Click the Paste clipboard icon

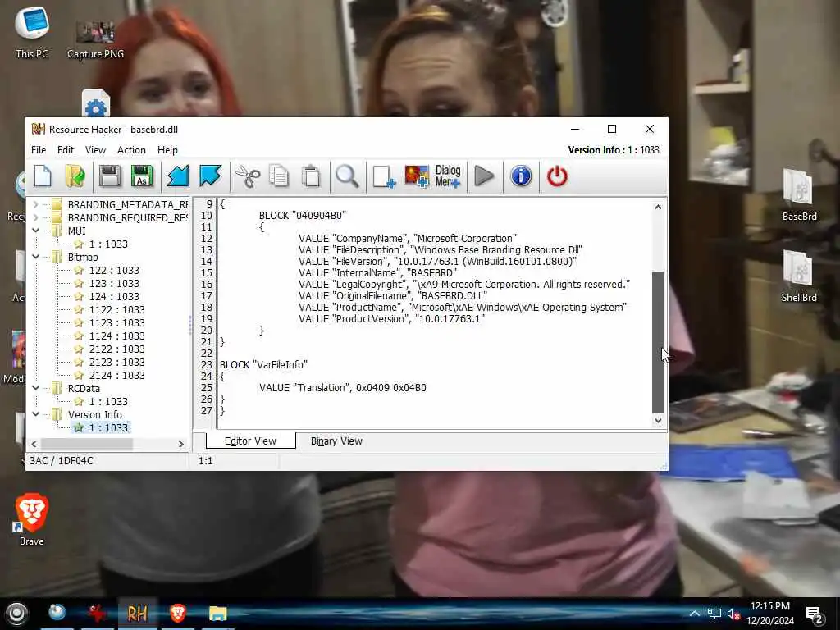(x=311, y=176)
